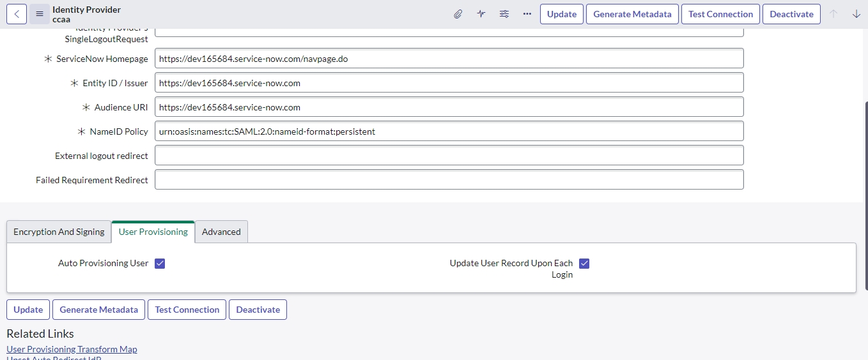The width and height of the screenshot is (868, 360).
Task: Uncheck the Auto Provisioning User checkbox
Action: click(160, 264)
